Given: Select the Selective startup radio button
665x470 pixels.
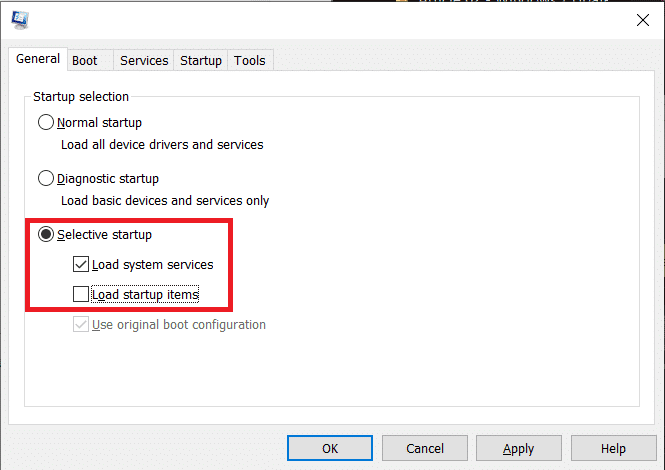Looking at the screenshot, I should coord(46,235).
